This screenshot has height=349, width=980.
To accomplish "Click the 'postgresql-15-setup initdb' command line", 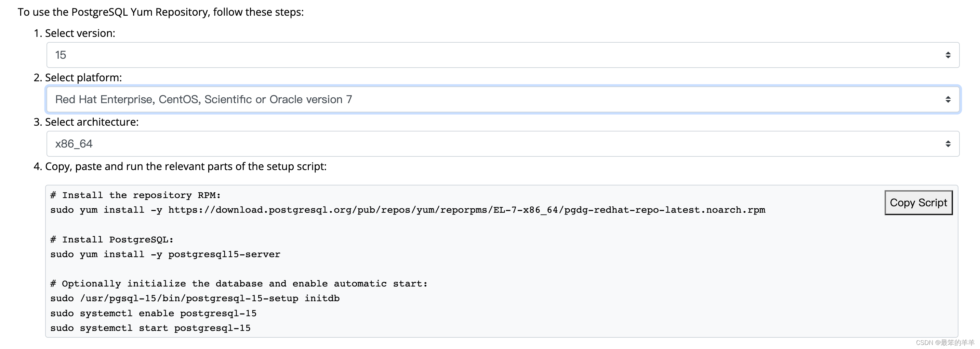I will point(195,298).
